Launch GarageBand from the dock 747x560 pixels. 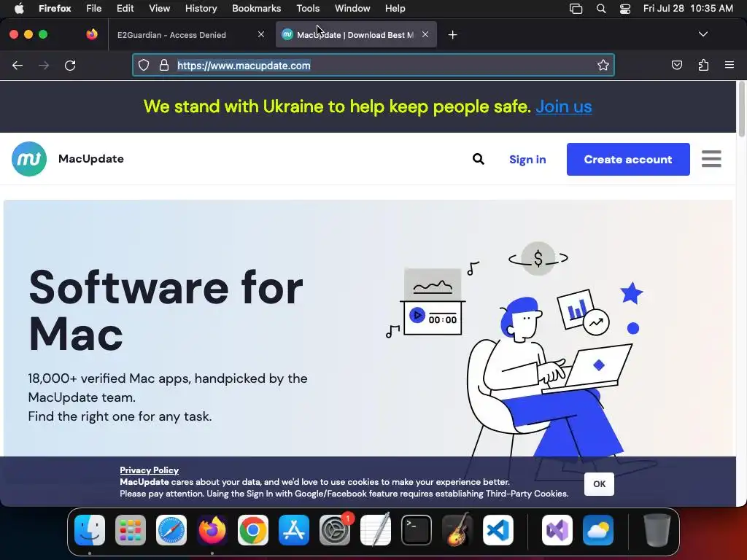(x=457, y=530)
